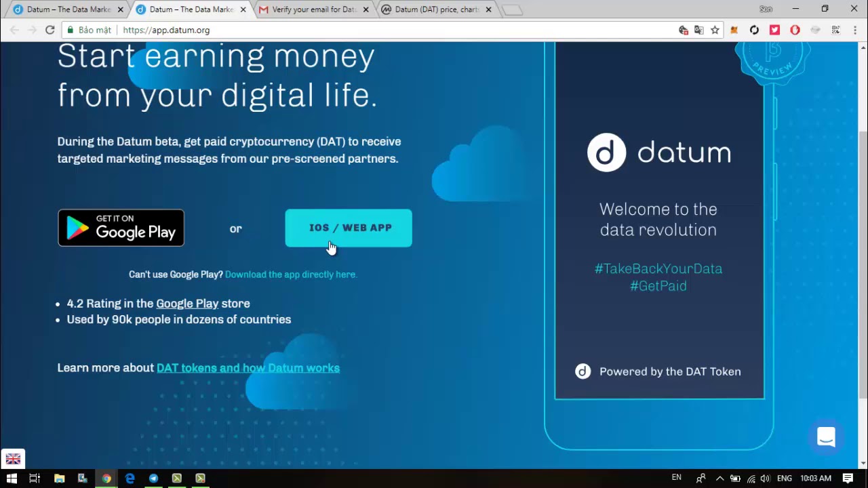Click the first green X taskbar app icon
Screen dimensions: 868x488
pos(177,479)
